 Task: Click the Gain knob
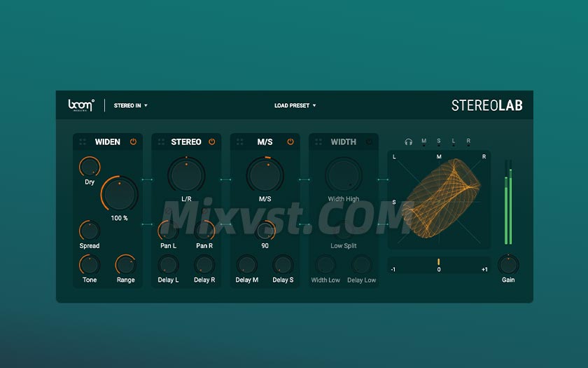click(x=508, y=264)
